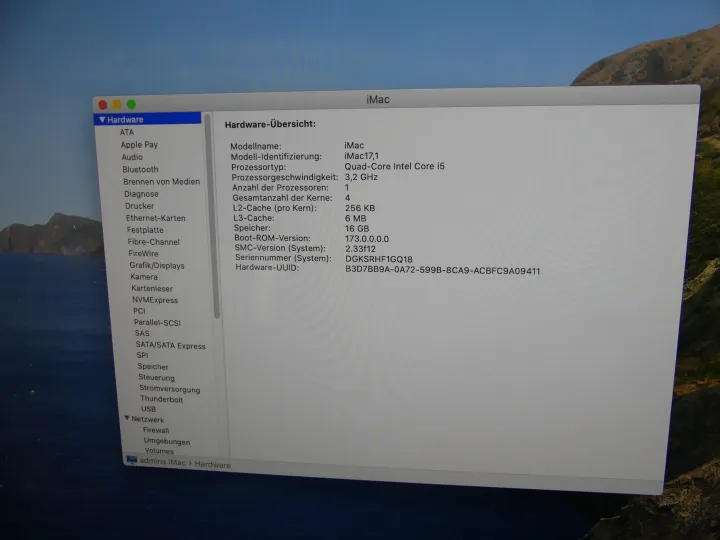The width and height of the screenshot is (720, 540).
Task: Click the Prozessorgeschwindigkeit label
Action: pos(285,178)
